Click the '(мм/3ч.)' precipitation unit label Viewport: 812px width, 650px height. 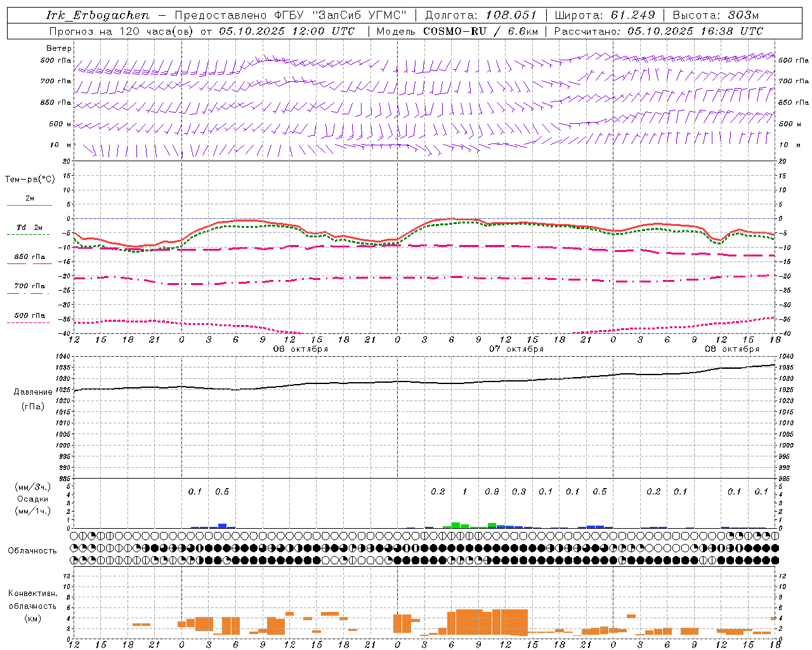pyautogui.click(x=33, y=486)
